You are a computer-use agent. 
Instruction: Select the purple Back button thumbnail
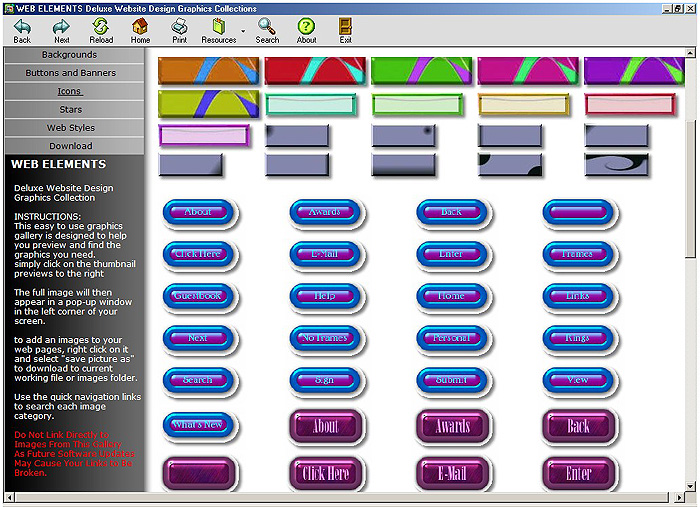click(x=579, y=426)
